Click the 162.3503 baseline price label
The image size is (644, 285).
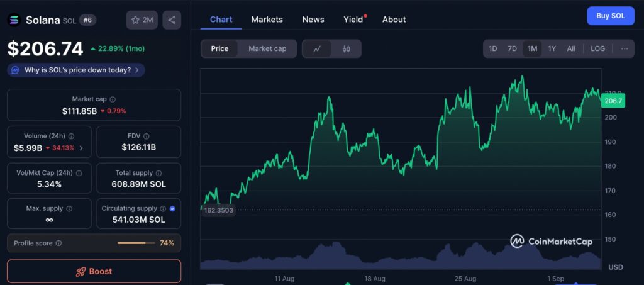click(218, 211)
